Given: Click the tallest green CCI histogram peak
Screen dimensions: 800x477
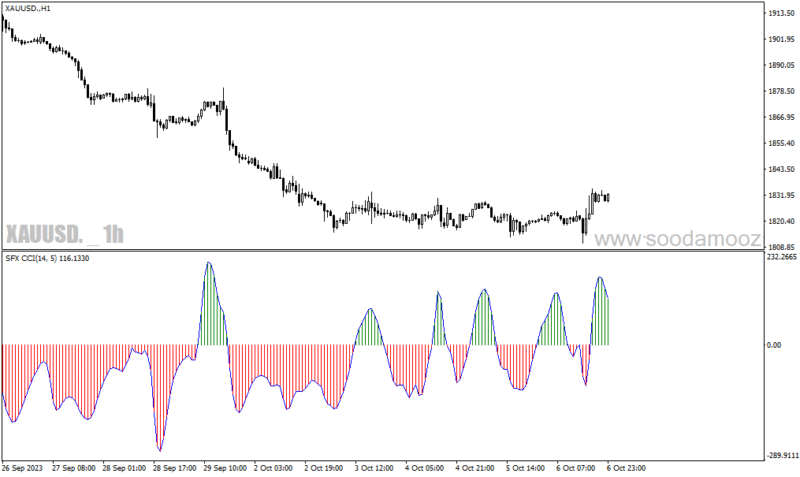Looking at the screenshot, I should coord(209,265).
